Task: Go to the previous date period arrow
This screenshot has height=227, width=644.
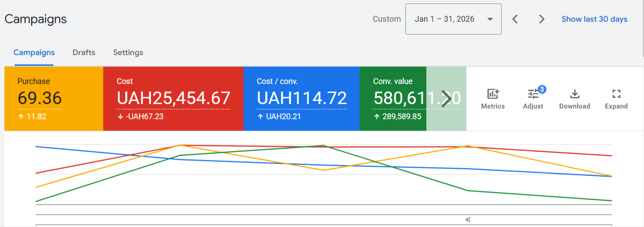Action: (515, 19)
